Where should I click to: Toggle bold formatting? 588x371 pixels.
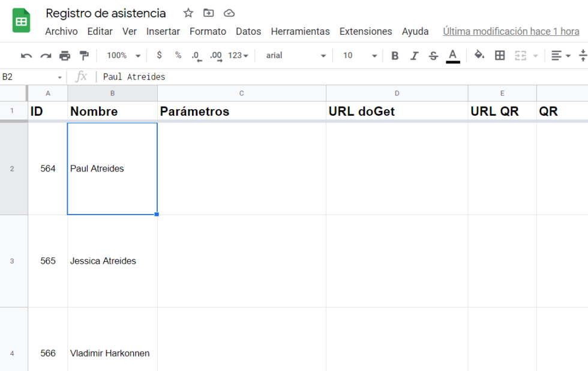[x=395, y=55]
